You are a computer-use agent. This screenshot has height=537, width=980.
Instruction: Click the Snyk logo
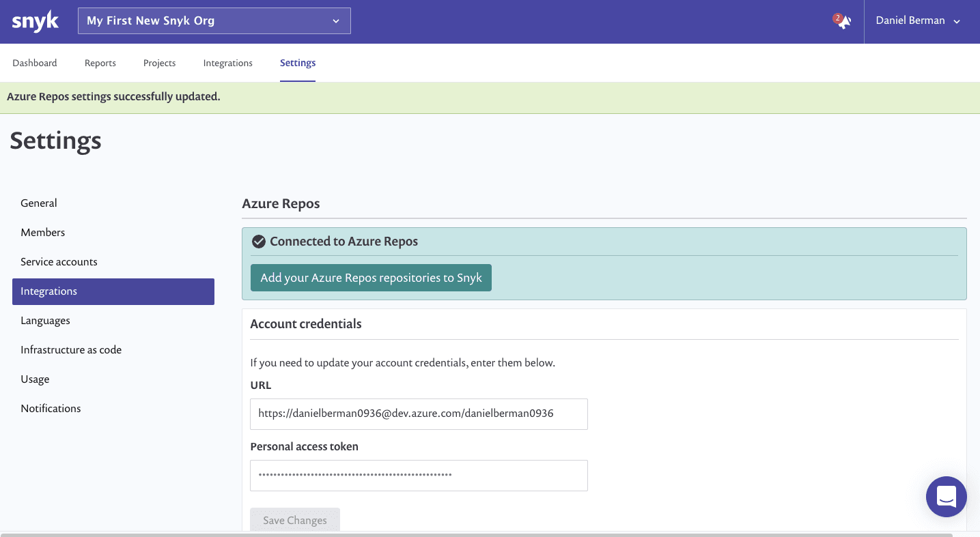click(x=36, y=21)
